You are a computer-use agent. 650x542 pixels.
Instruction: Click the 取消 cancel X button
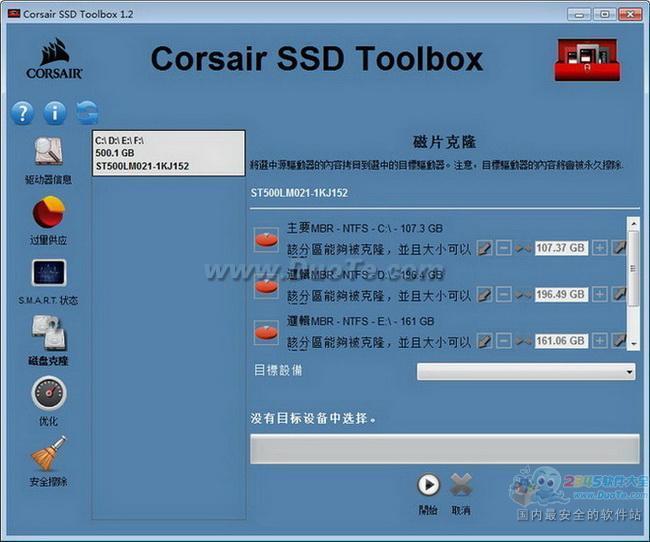(461, 484)
